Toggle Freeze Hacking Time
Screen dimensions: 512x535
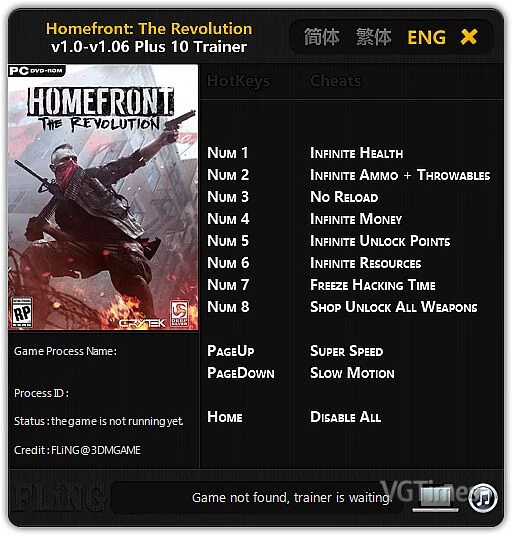click(373, 285)
